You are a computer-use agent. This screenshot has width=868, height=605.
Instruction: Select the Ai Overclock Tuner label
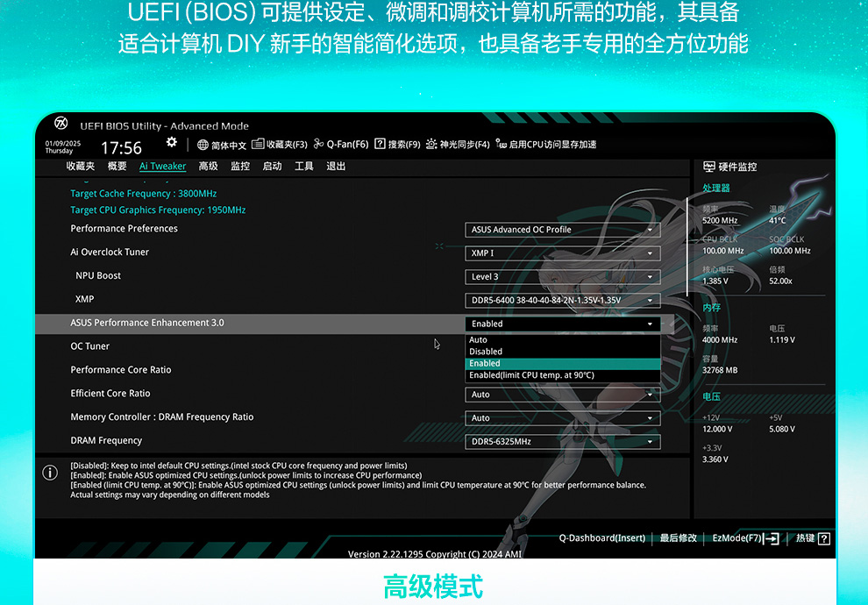pyautogui.click(x=110, y=252)
